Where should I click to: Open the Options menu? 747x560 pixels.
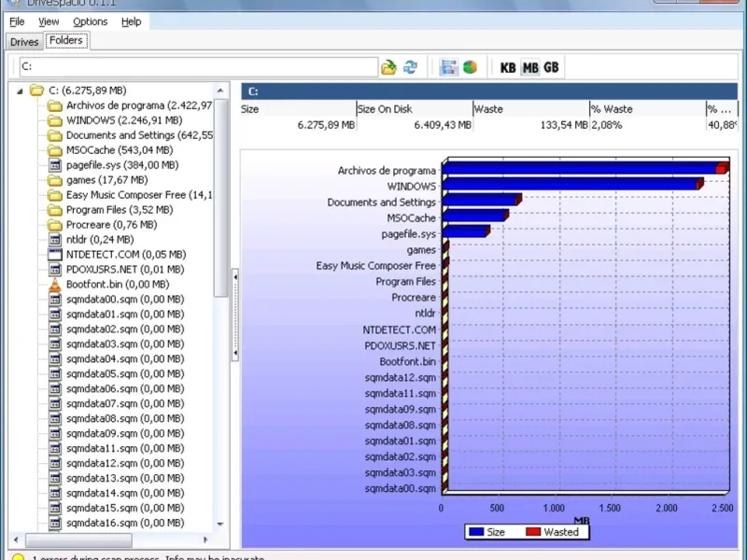[x=91, y=21]
